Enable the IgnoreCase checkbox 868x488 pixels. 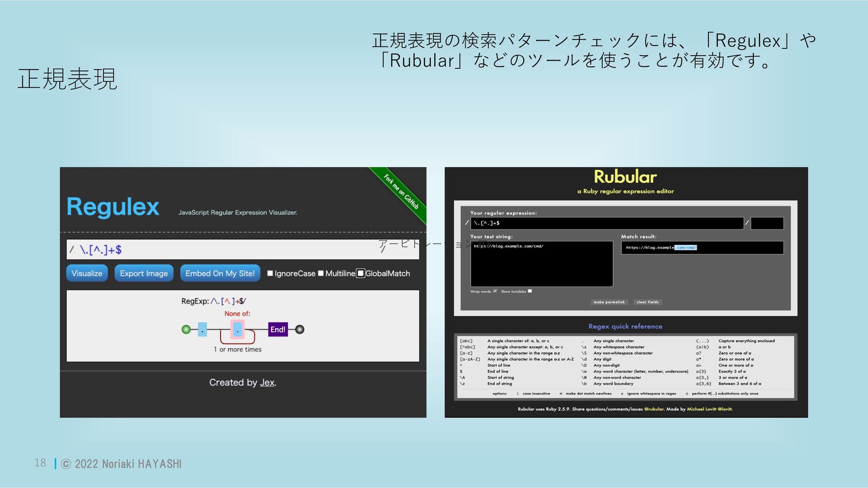(270, 273)
